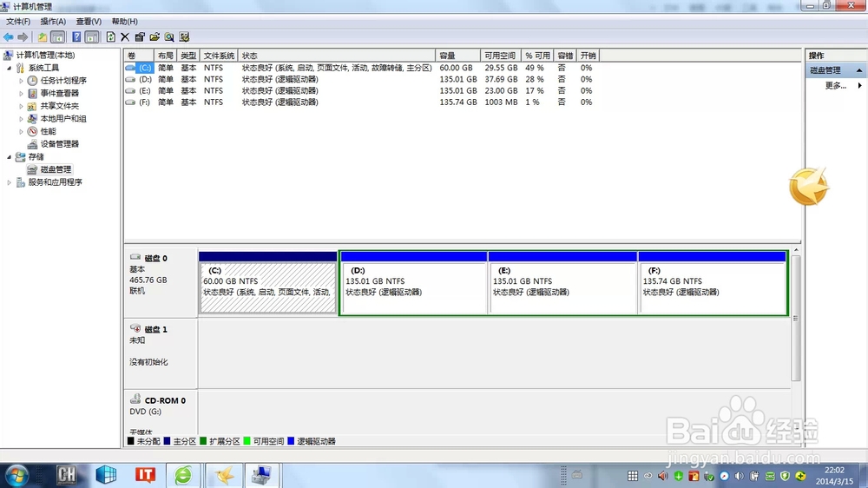The image size is (868, 488).
Task: Select 磁盘管理 in the tree
Action: coord(56,169)
